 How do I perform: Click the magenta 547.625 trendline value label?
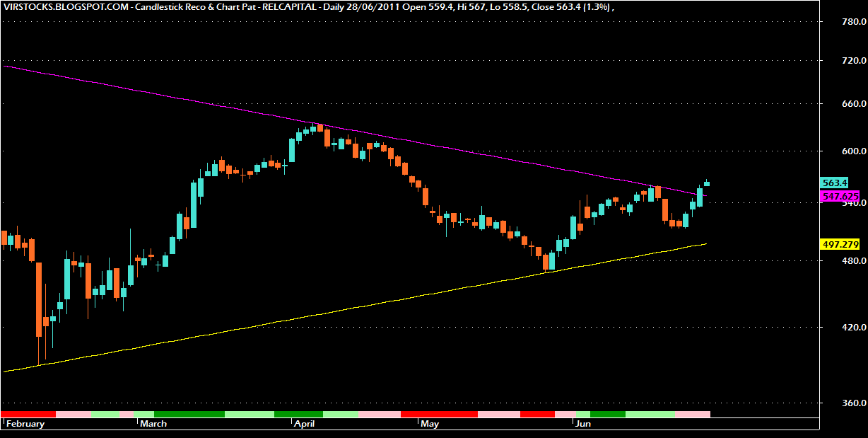pyautogui.click(x=840, y=196)
